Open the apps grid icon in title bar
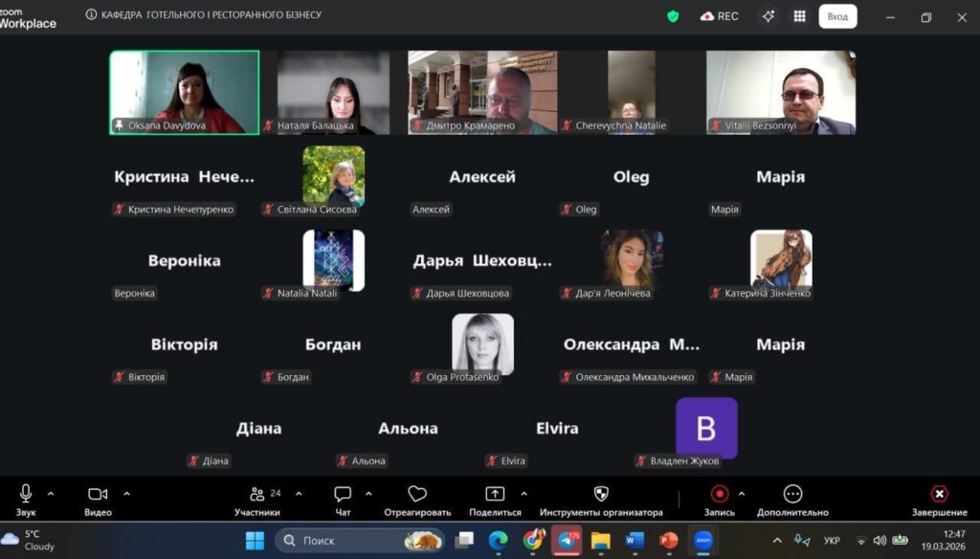The image size is (980, 559). [799, 16]
